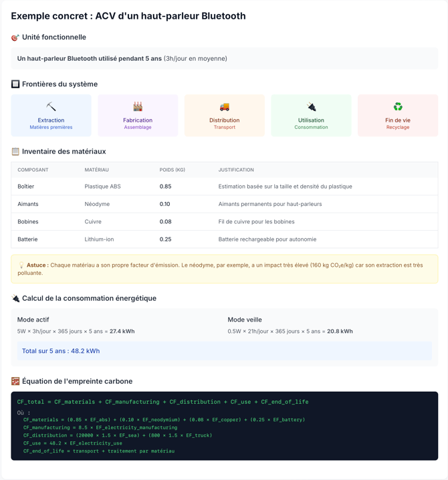The image size is (448, 480).
Task: Click the clipboard icon beside Inventaire des matériaux
Action: coord(15,152)
